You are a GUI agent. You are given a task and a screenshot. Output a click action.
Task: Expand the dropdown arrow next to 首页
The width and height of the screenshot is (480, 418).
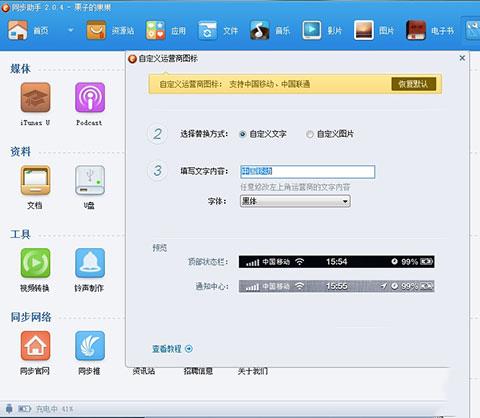pyautogui.click(x=71, y=30)
